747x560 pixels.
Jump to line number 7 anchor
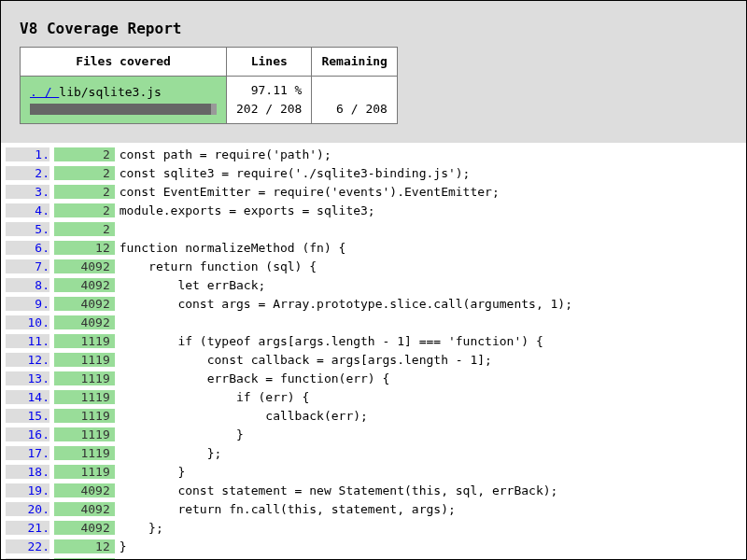click(42, 267)
